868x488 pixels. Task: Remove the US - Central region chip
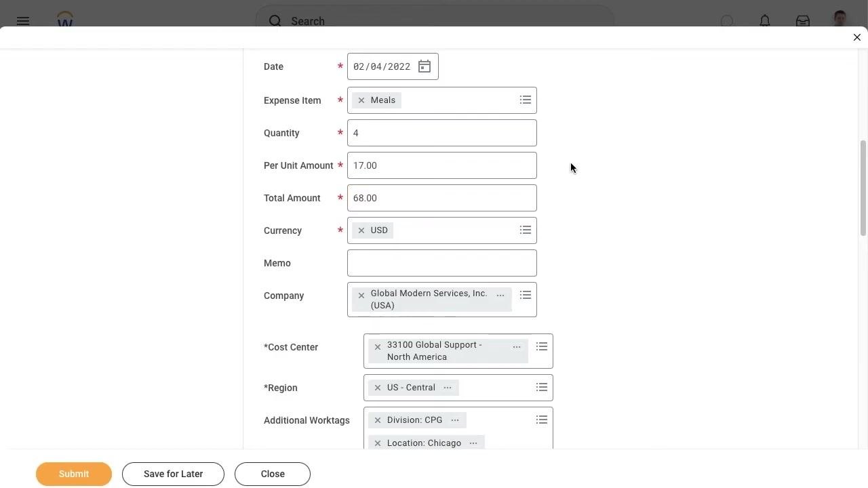point(378,388)
